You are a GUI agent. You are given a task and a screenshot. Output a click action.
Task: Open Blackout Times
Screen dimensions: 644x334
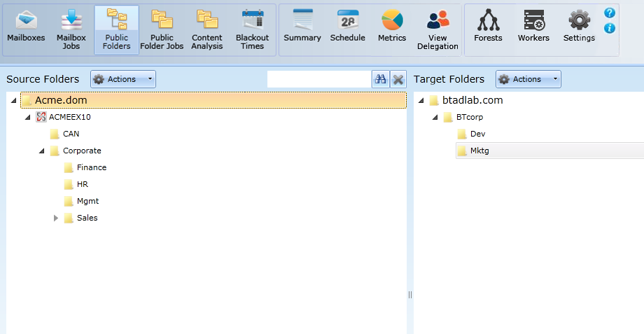(x=252, y=29)
